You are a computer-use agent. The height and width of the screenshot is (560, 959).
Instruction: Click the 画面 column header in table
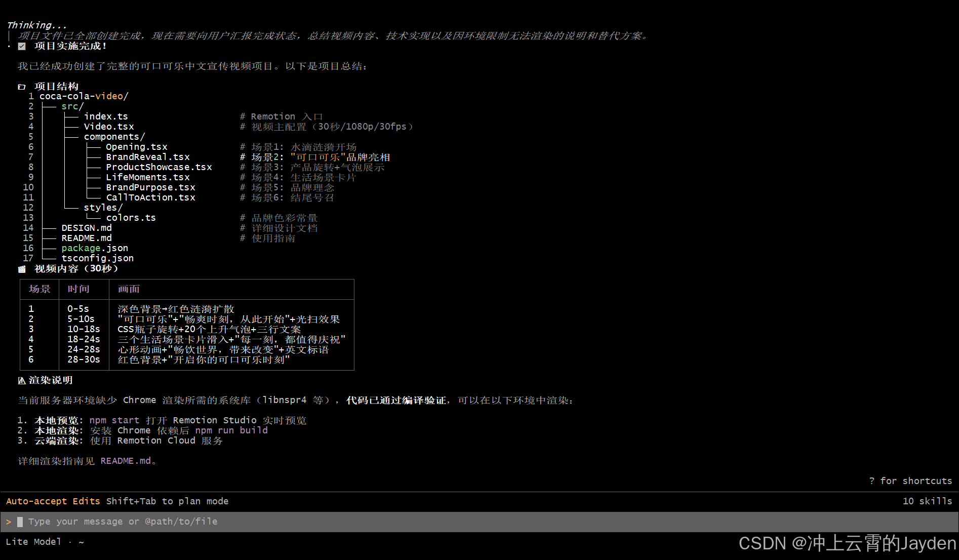tap(129, 289)
